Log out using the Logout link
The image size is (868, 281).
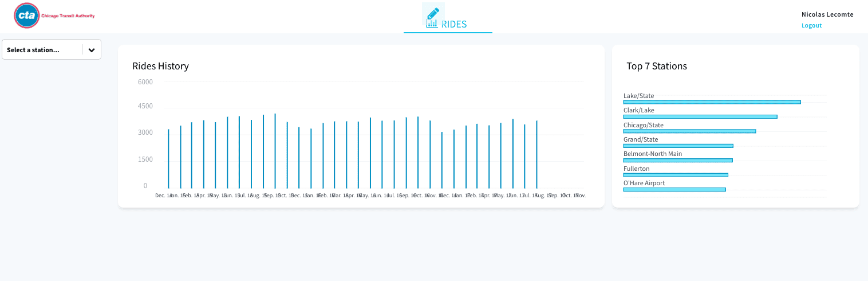811,25
